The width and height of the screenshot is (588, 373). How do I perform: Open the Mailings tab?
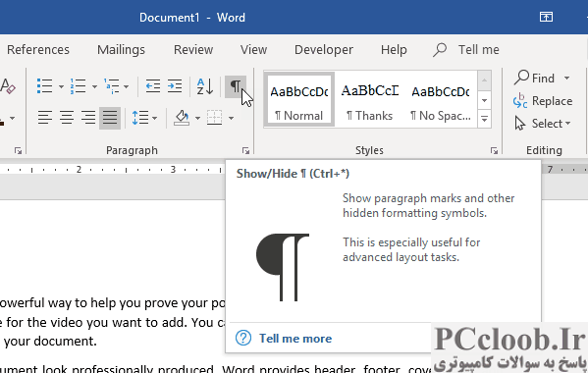click(121, 49)
